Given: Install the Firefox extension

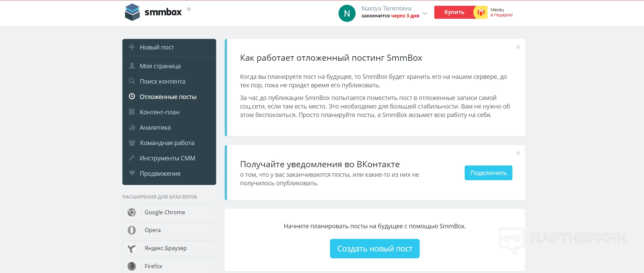Looking at the screenshot, I should point(169,266).
